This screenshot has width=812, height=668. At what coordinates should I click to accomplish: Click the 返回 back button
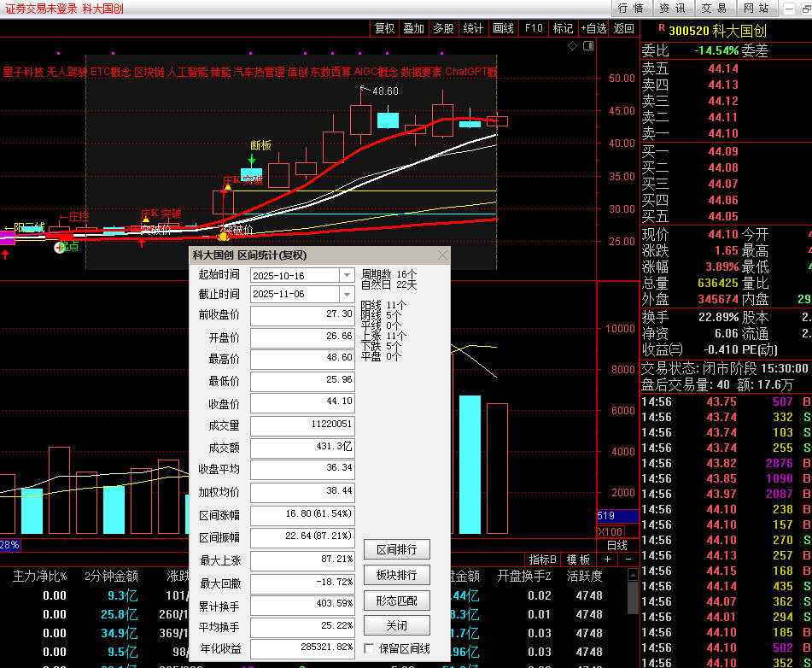(623, 28)
